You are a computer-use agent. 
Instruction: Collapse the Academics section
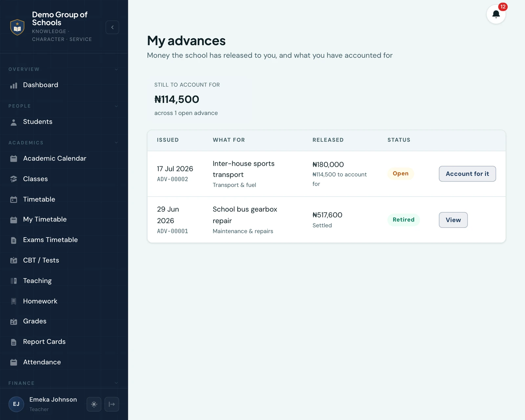(116, 143)
